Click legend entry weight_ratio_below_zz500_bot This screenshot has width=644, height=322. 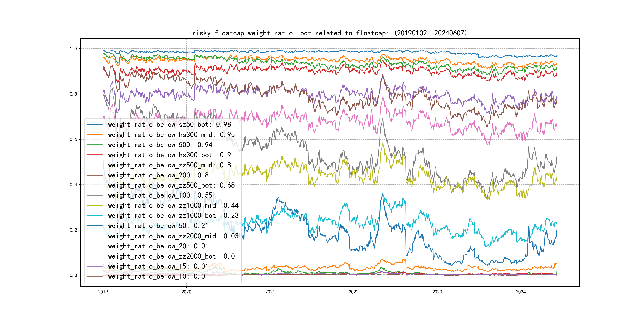click(x=171, y=185)
